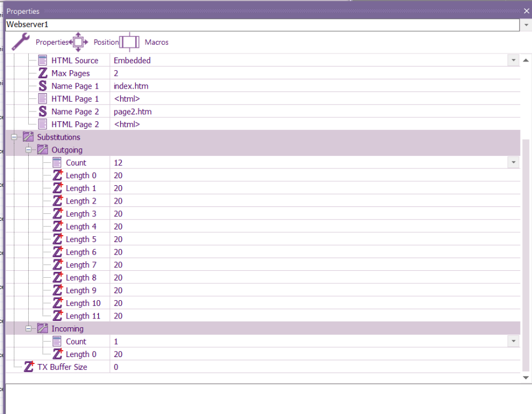Open the Outgoing Count dropdown arrow

[513, 163]
